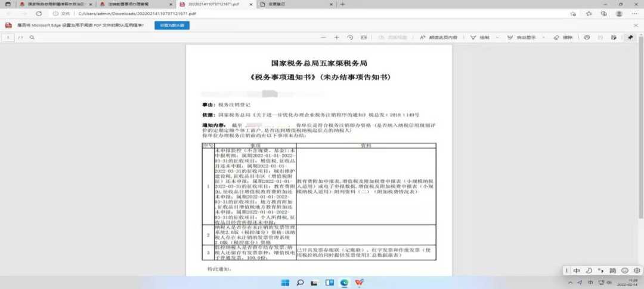This screenshot has width=644, height=289.
Task: Open the tab actions menu icon
Action: pos(8,4)
